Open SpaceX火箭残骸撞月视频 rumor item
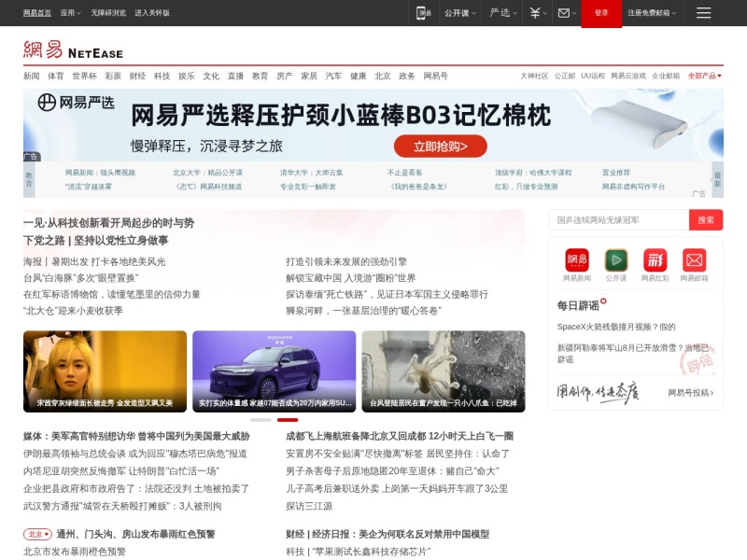The image size is (747, 560). click(616, 327)
